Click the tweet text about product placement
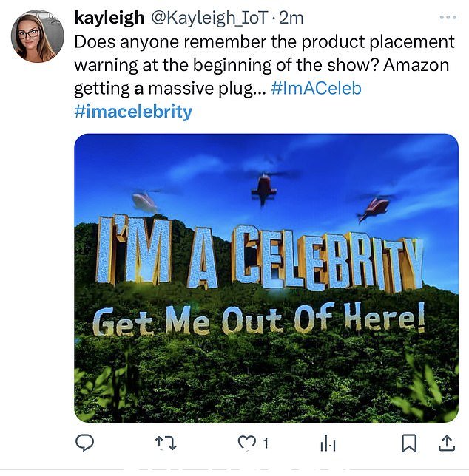 pyautogui.click(x=264, y=65)
